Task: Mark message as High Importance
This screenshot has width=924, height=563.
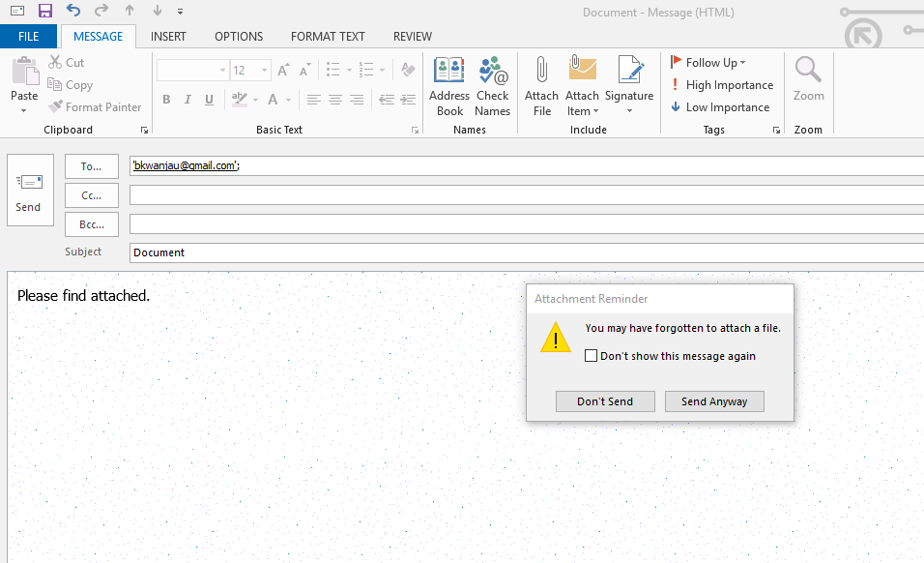Action: (x=722, y=85)
